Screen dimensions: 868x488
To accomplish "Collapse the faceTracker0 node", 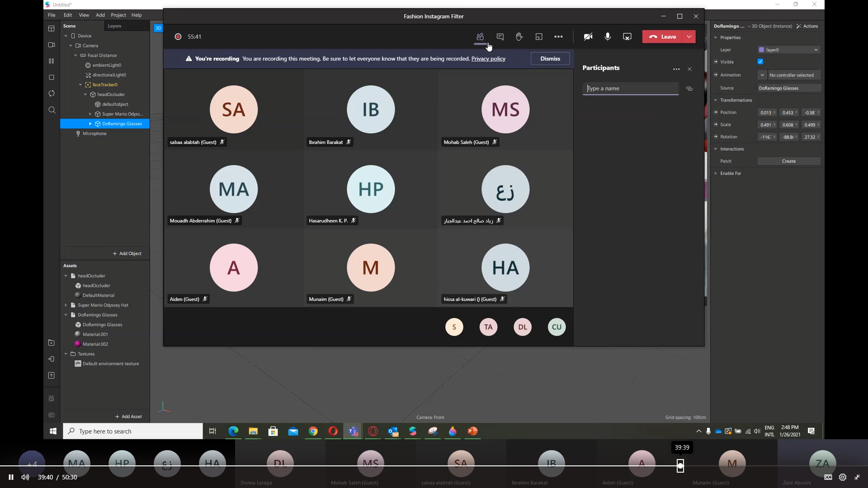I will click(x=81, y=84).
